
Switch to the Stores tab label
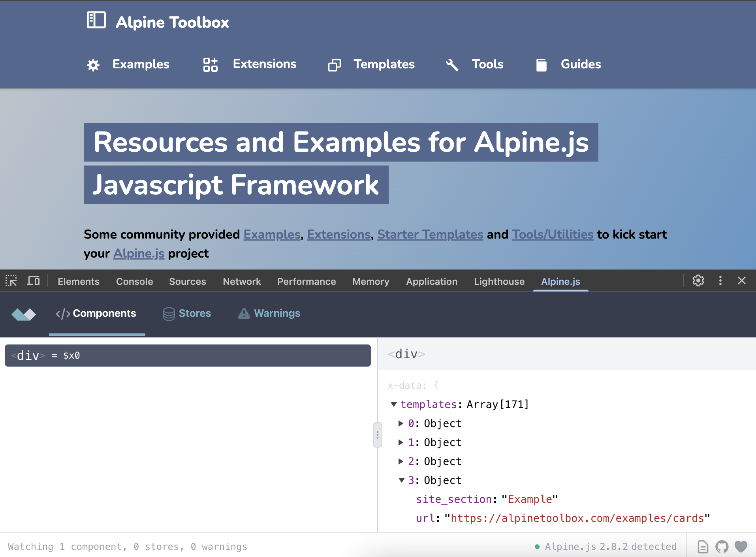[x=195, y=313]
